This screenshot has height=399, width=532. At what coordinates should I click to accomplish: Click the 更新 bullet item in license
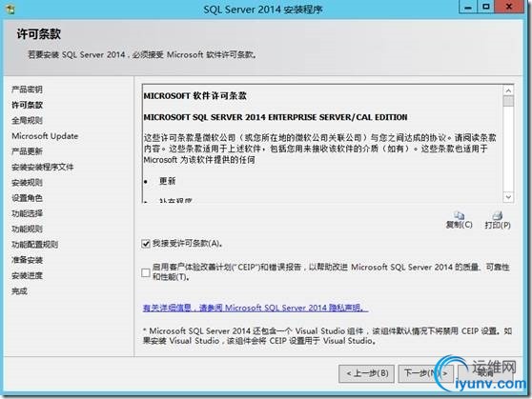pos(167,181)
